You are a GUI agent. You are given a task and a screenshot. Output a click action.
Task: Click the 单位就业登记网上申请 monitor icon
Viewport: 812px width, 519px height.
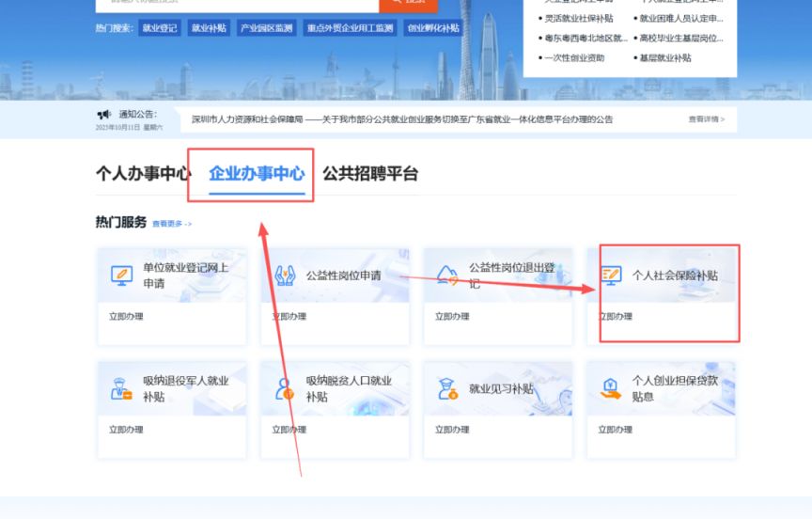(121, 275)
